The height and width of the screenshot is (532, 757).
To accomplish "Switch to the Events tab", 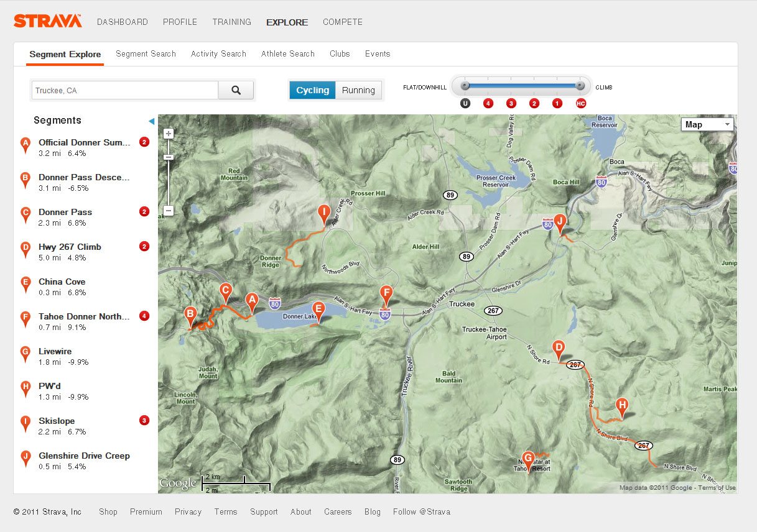I will pos(378,53).
